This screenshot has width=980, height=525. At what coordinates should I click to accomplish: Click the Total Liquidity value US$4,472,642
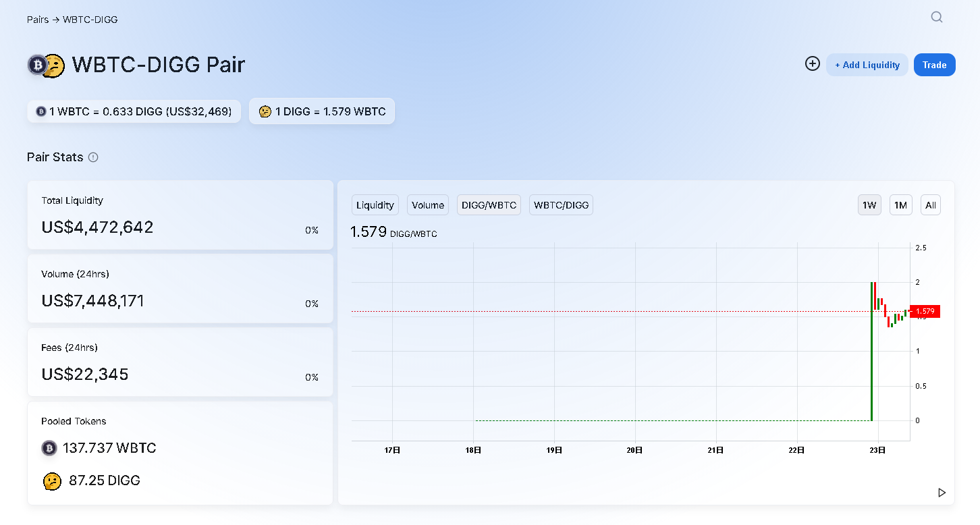98,227
